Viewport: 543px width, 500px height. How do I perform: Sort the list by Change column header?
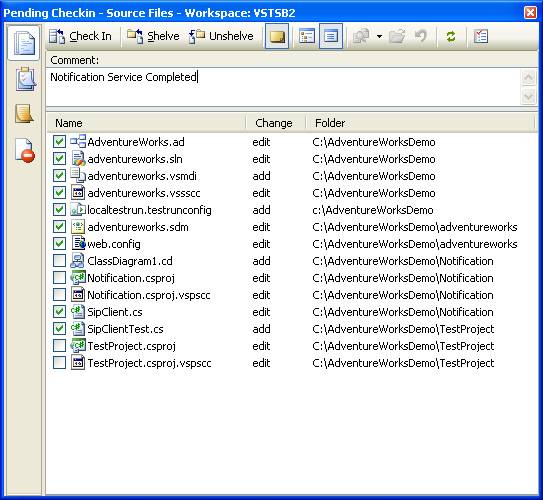point(274,123)
